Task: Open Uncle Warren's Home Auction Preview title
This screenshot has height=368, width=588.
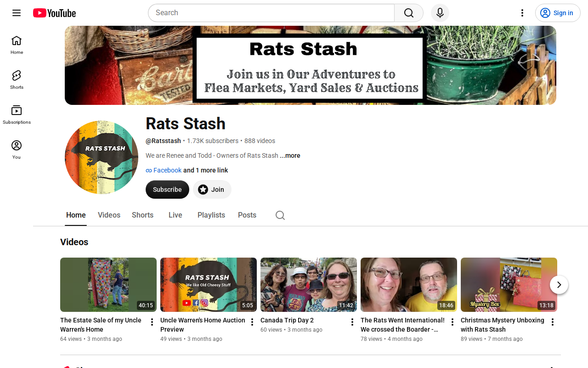Action: click(203, 325)
